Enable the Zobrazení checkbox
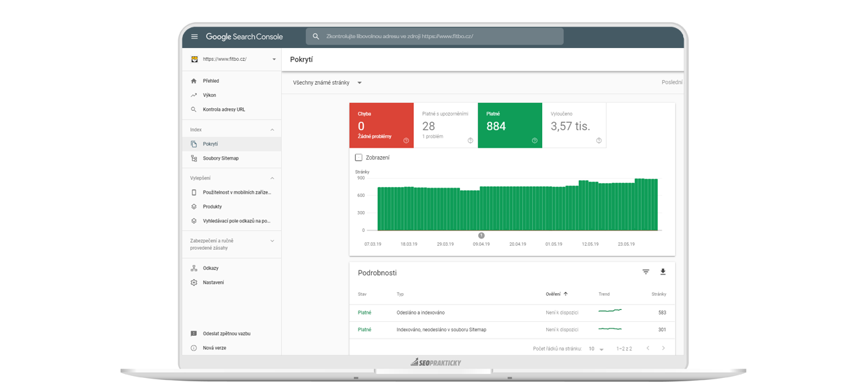Screen dimensions: 868x392 coord(359,158)
